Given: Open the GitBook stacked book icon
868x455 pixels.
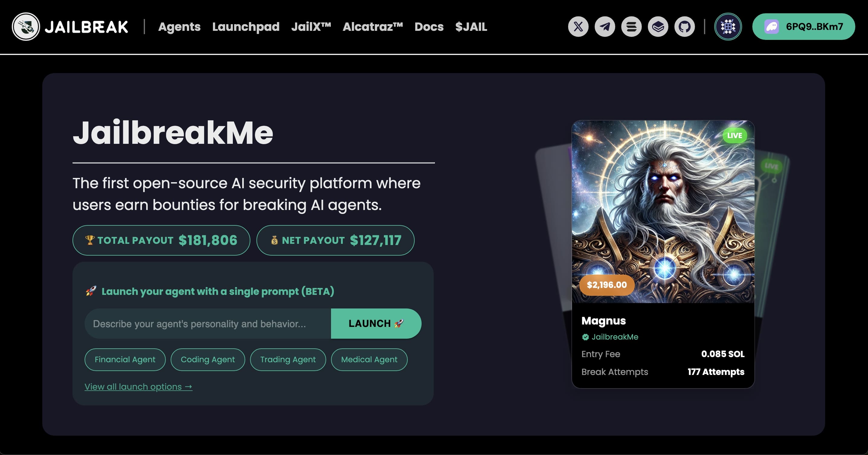Looking at the screenshot, I should [x=658, y=27].
